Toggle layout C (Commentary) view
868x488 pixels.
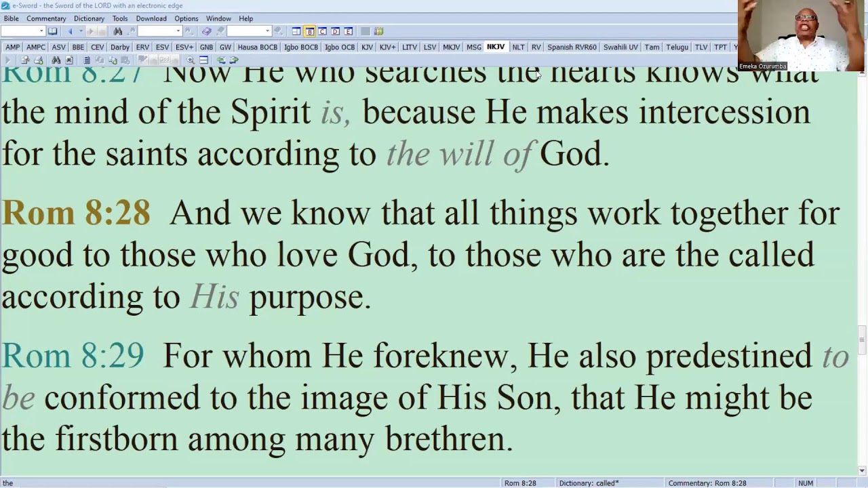coord(322,31)
